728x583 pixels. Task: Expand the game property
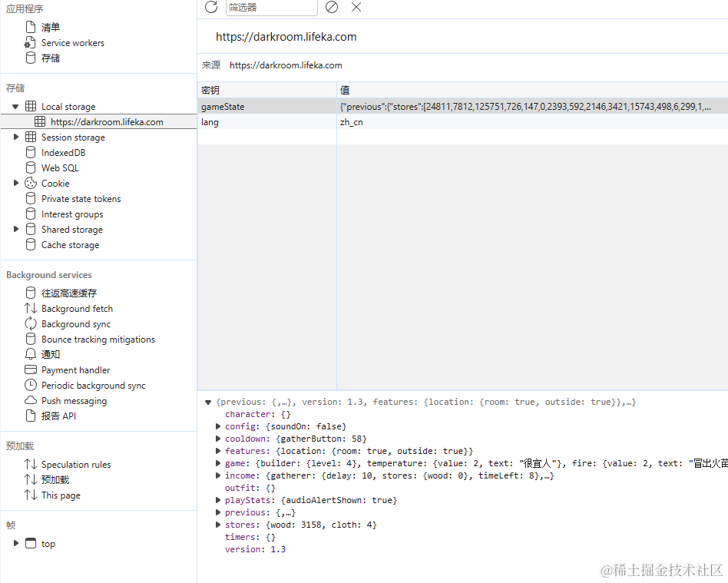tap(218, 463)
